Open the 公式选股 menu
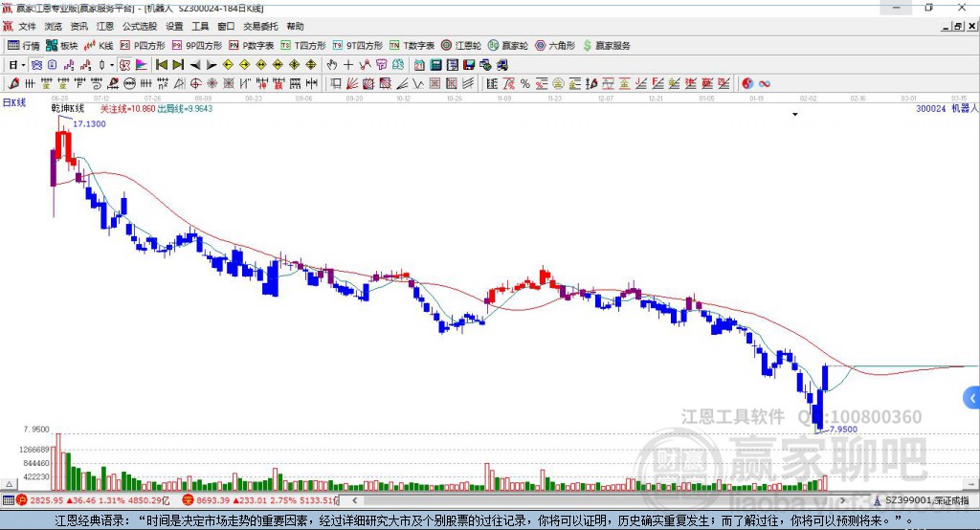Image resolution: width=980 pixels, height=530 pixels. point(140,26)
